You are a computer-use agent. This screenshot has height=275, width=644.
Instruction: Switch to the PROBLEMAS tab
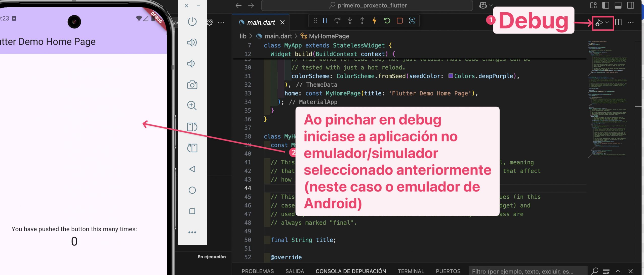pos(258,271)
